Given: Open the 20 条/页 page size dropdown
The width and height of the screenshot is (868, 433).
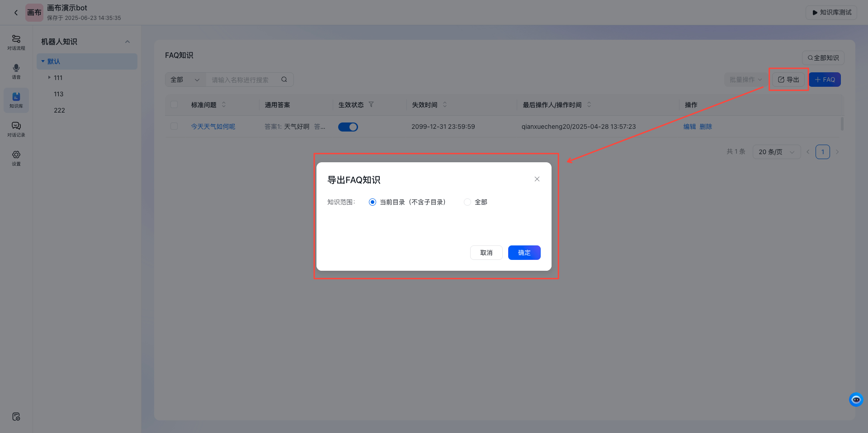Looking at the screenshot, I should click(x=776, y=151).
